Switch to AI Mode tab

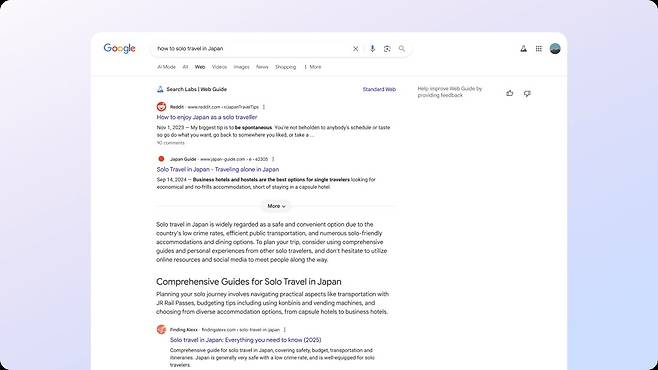click(x=166, y=67)
